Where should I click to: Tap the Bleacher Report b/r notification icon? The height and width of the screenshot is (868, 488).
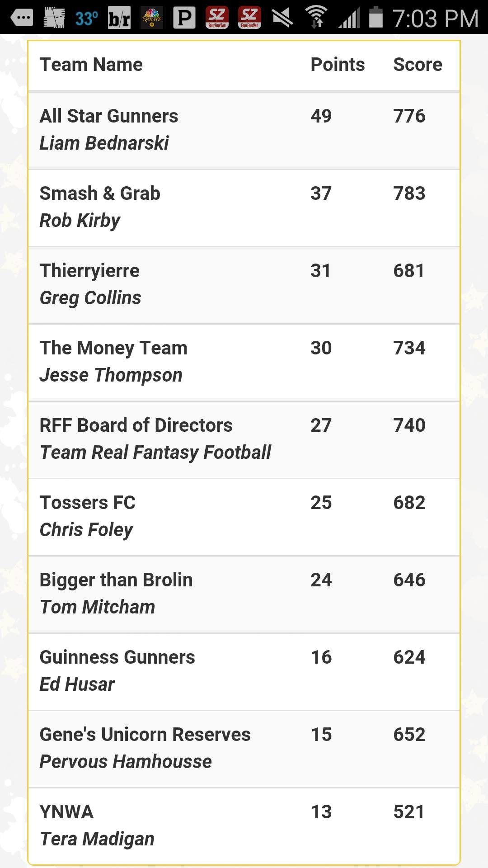coord(119,18)
